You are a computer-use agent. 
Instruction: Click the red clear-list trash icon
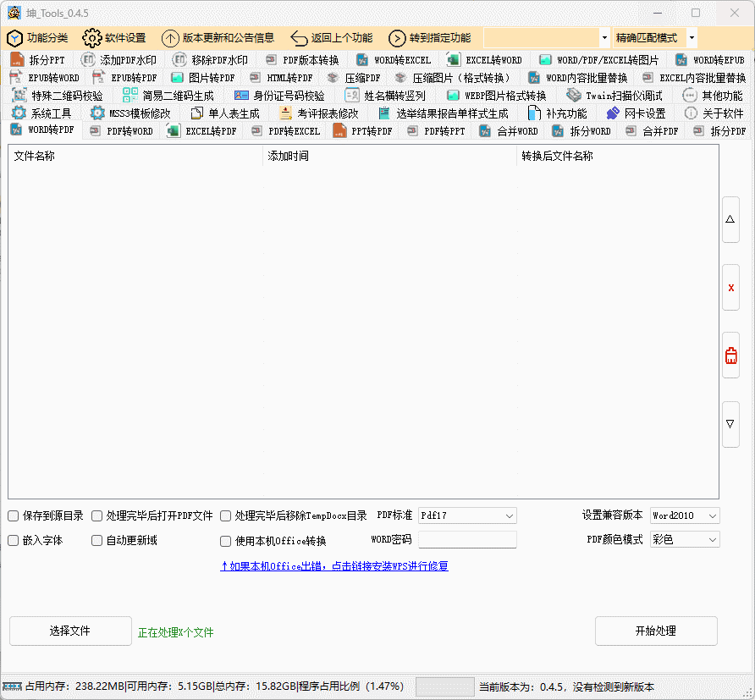tap(731, 356)
